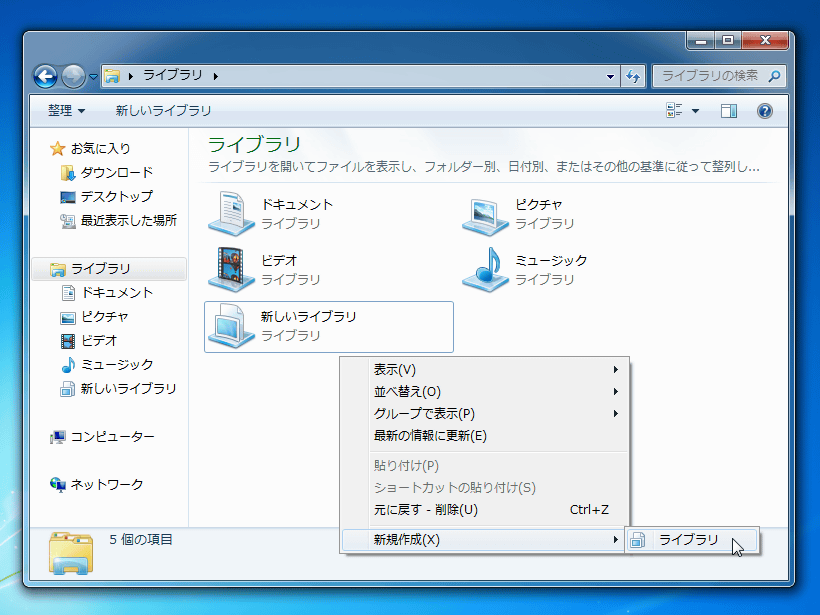The width and height of the screenshot is (820, 615).
Task: Click the refresh button next to address bar
Action: 633,77
